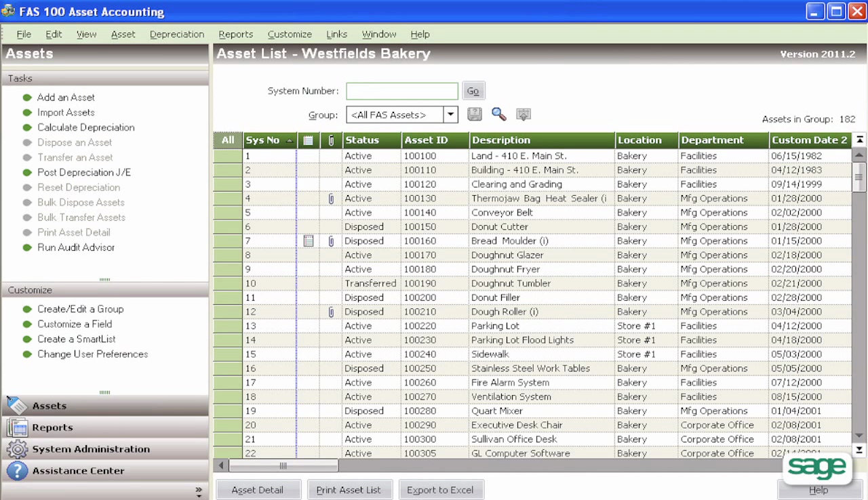Click the magnifying glass find icon
This screenshot has height=500, width=868.
(499, 114)
